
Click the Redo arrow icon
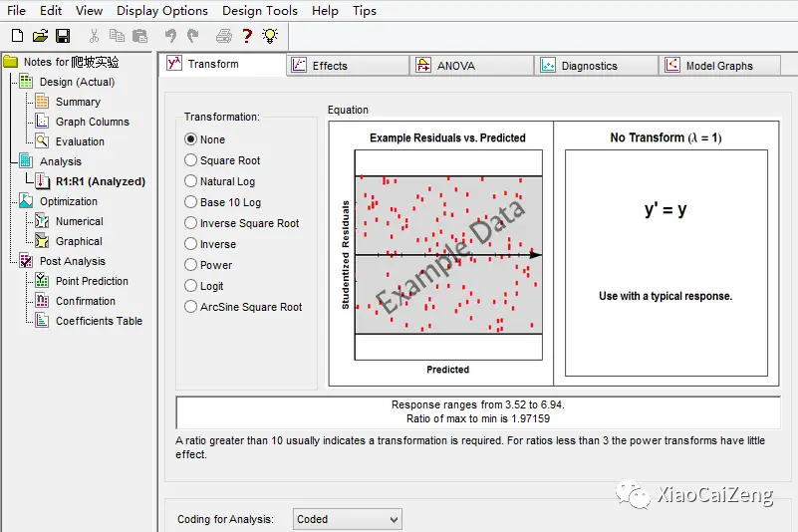click(192, 36)
